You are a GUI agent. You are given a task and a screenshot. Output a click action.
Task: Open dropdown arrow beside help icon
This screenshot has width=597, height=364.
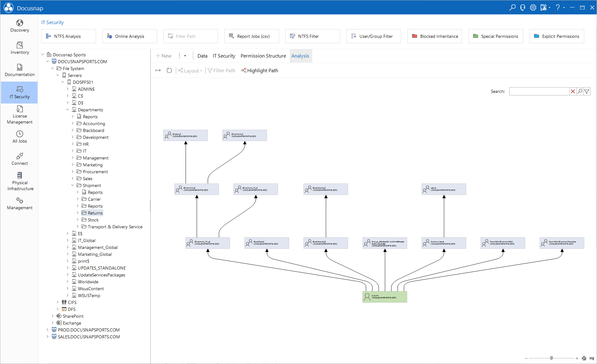pyautogui.click(x=564, y=8)
